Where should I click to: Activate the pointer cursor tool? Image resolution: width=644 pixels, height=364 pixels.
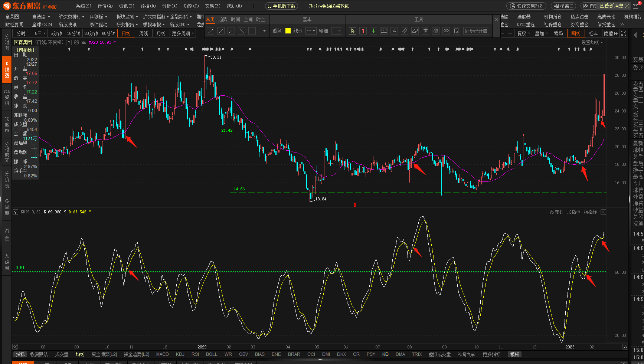(x=353, y=31)
